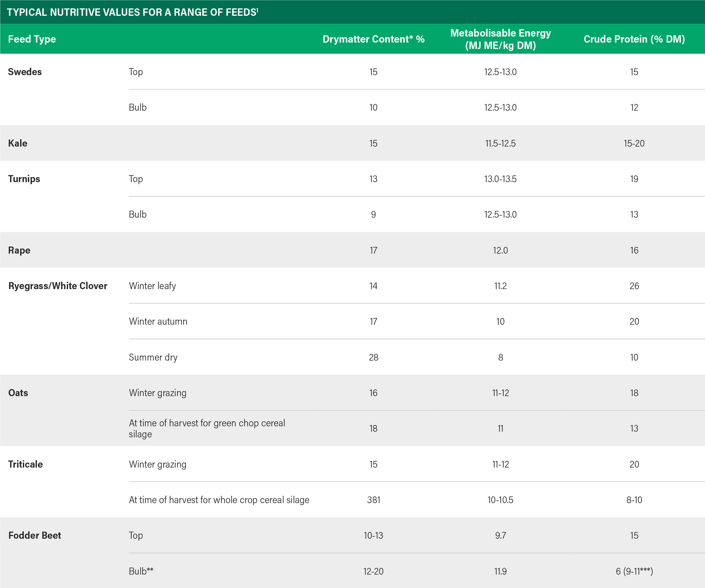Click Turnips Top energy value '13.0-13.5'
705x588 pixels.
click(500, 179)
